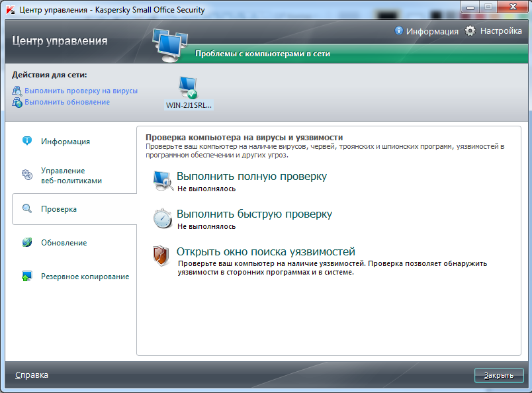
Task: Start Выполнить полную проверку
Action: tap(251, 176)
